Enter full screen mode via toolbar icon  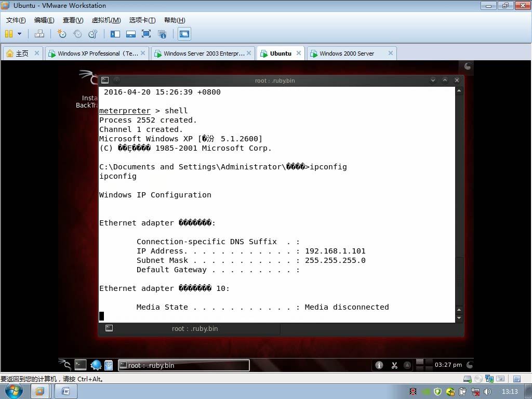tap(146, 34)
